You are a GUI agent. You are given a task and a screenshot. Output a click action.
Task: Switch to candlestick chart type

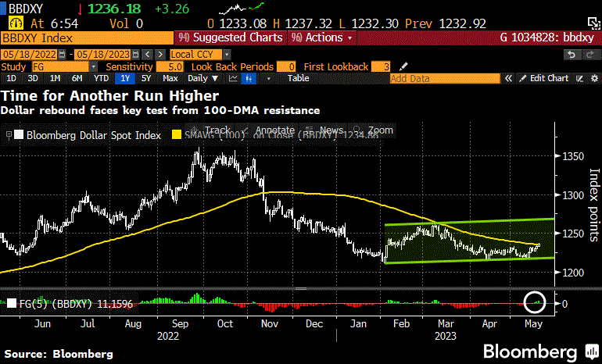click(x=249, y=79)
